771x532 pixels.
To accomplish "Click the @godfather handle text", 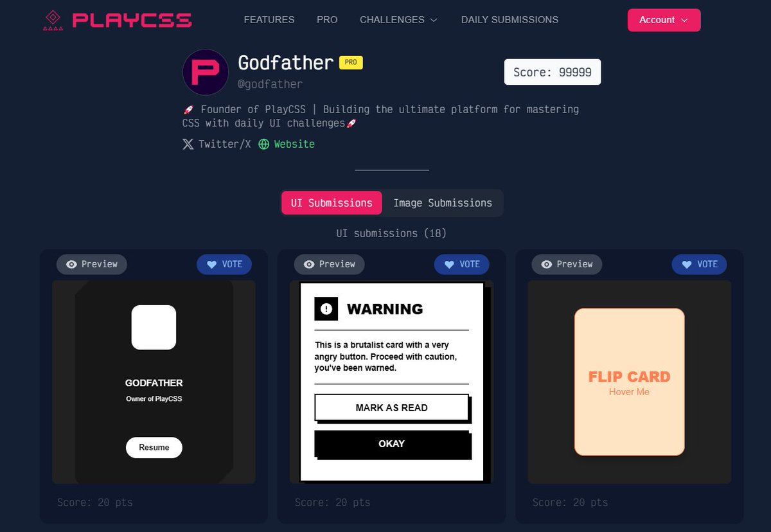I will coord(270,84).
